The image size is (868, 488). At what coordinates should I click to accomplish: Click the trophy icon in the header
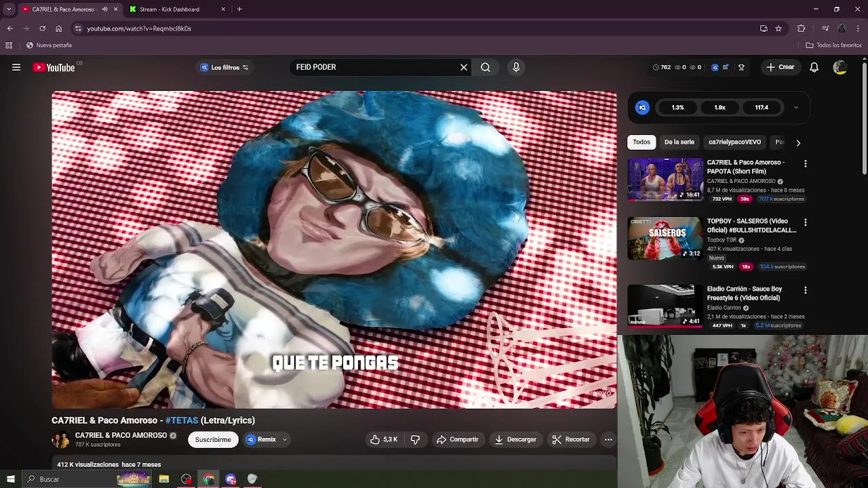click(741, 67)
